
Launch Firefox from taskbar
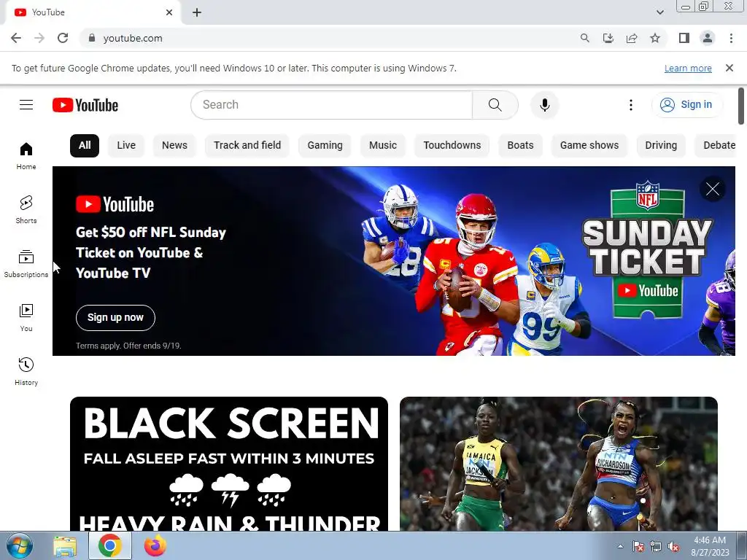coord(155,545)
